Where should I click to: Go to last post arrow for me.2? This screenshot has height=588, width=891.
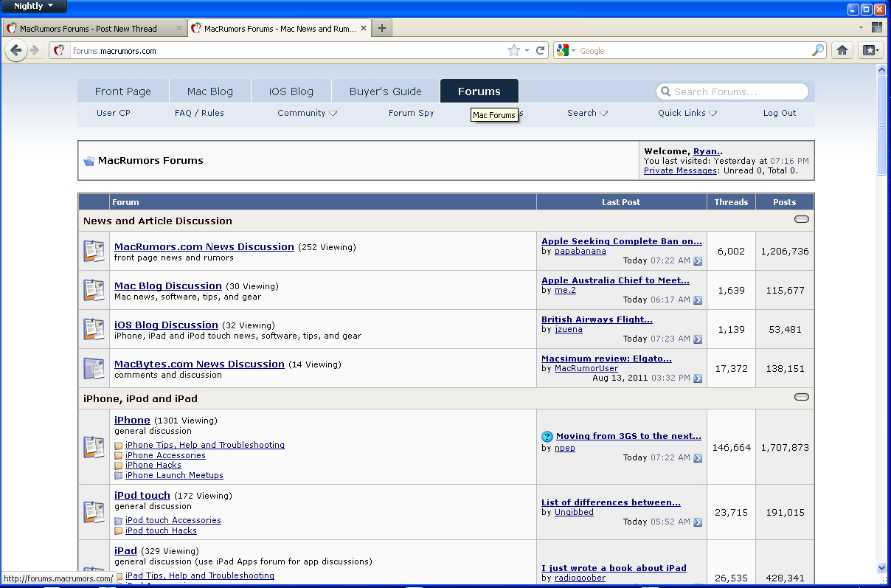point(698,300)
